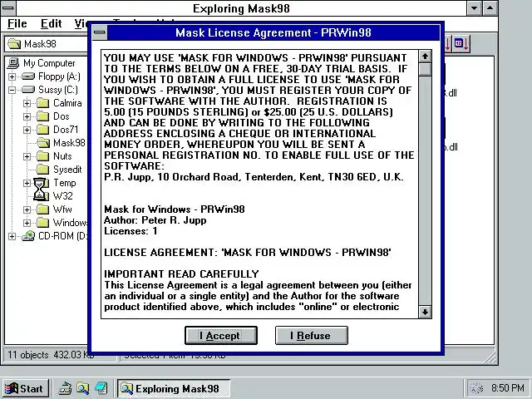Expand the Windows folder node

click(27, 223)
